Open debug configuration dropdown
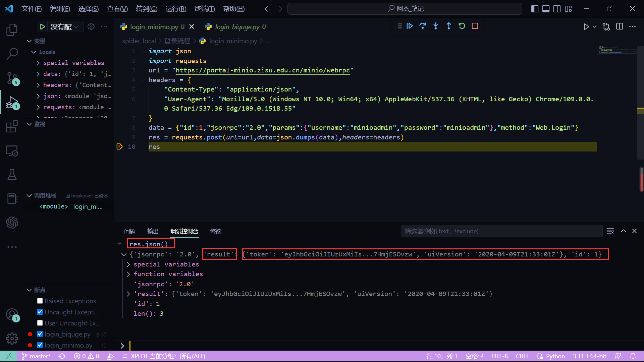This screenshot has width=644, height=362. [65, 26]
